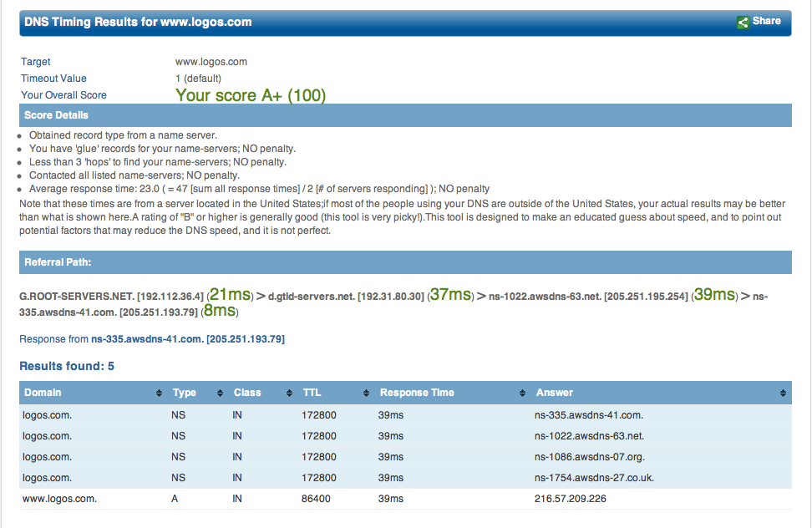Click the www.logos.com. domain cell

(x=59, y=499)
